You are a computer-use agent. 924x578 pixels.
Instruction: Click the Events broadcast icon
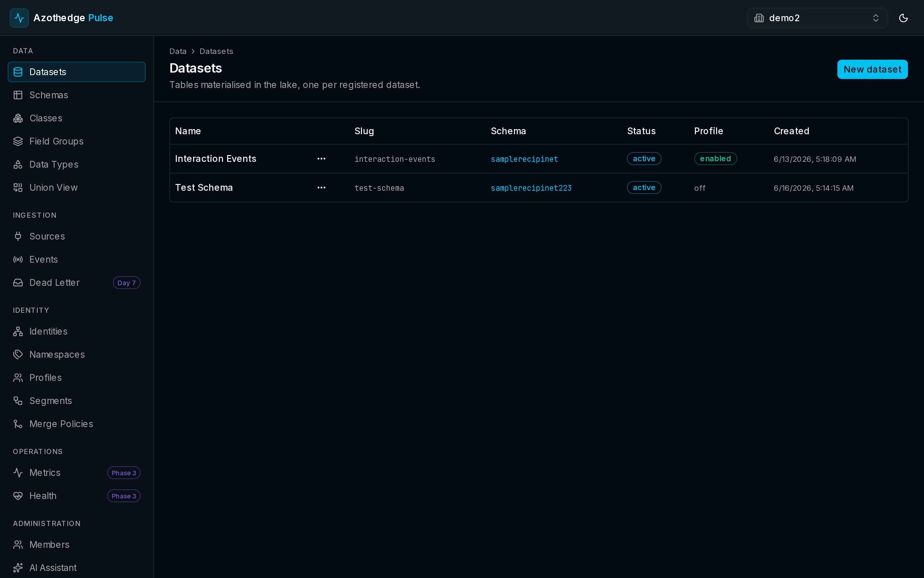tap(18, 259)
